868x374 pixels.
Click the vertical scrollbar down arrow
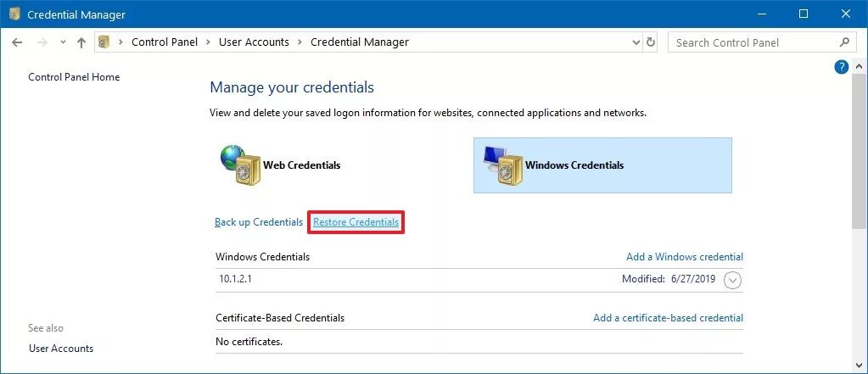(860, 364)
